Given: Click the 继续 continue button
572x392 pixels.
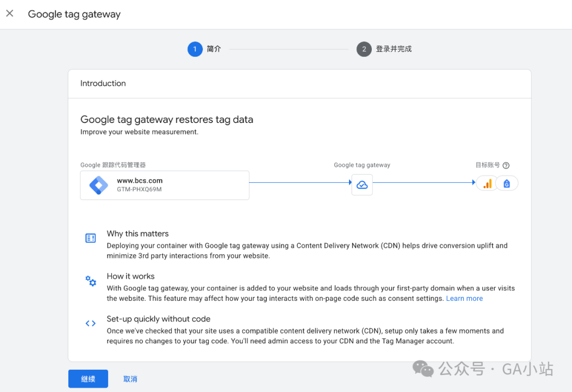Looking at the screenshot, I should pyautogui.click(x=88, y=379).
